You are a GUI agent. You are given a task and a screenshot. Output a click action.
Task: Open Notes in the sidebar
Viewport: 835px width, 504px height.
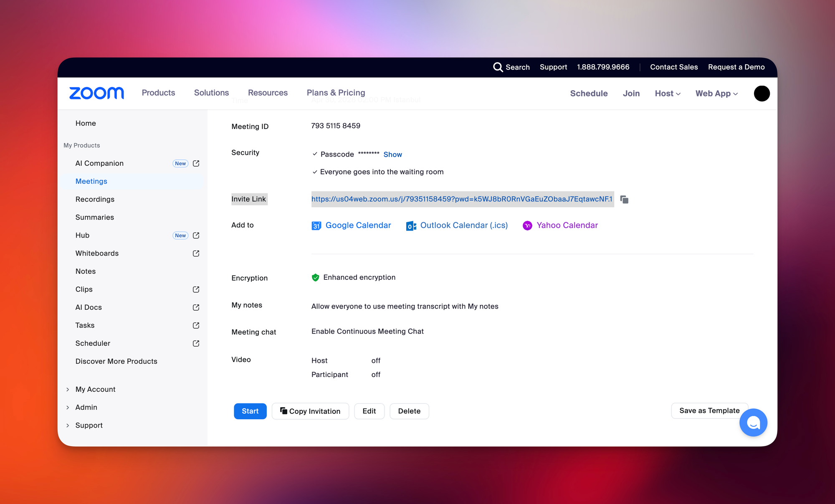pos(86,271)
